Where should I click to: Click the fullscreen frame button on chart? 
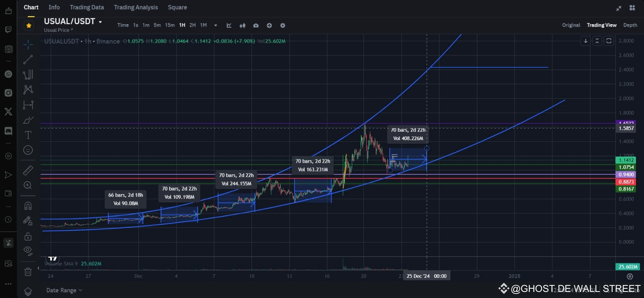pyautogui.click(x=609, y=41)
